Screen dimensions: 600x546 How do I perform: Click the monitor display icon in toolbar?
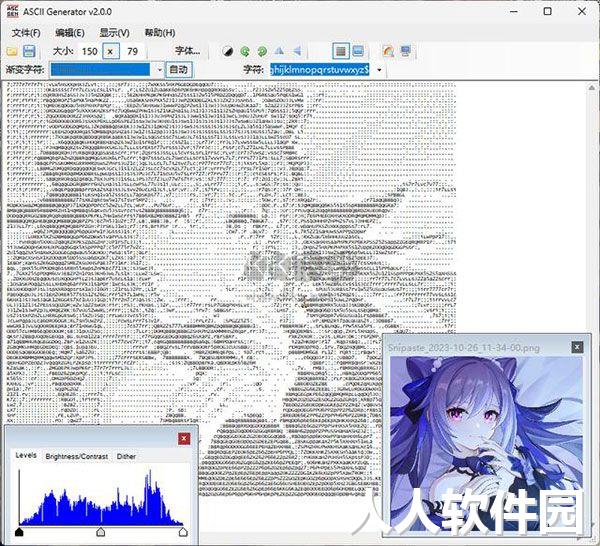(406, 51)
